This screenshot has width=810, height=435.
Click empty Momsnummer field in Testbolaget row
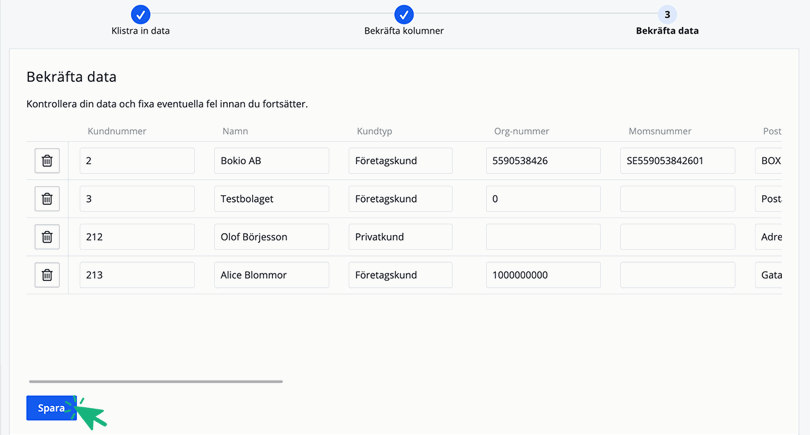coord(677,199)
